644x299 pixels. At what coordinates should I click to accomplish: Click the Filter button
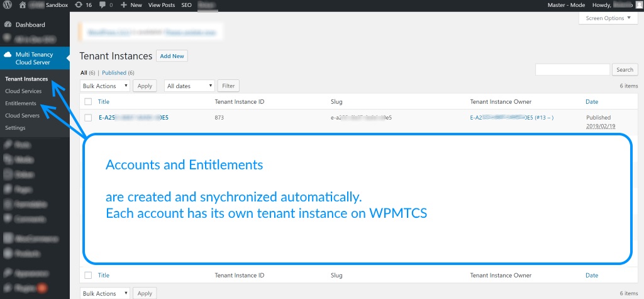click(x=228, y=86)
